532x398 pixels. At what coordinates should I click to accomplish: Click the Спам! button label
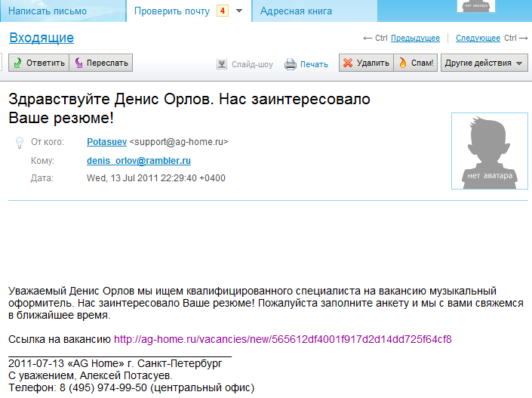coord(423,63)
